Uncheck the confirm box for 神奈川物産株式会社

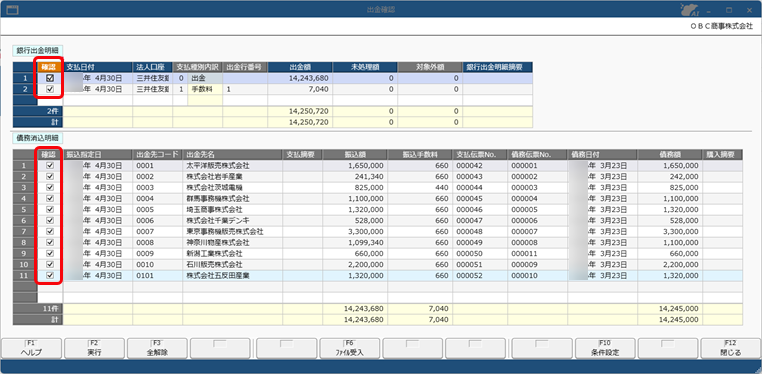click(50, 242)
